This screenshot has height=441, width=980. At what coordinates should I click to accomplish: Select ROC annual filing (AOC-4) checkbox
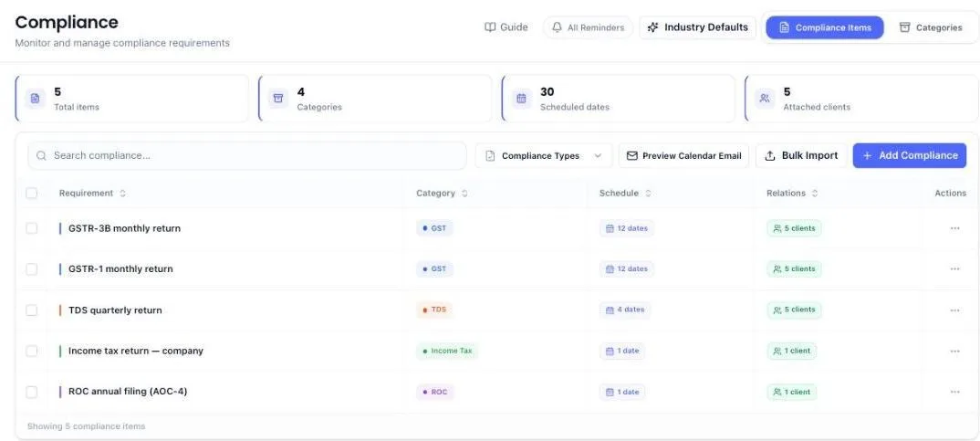coord(31,393)
